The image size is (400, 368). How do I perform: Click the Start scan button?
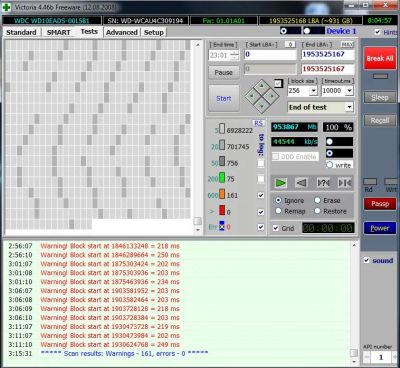click(x=224, y=98)
